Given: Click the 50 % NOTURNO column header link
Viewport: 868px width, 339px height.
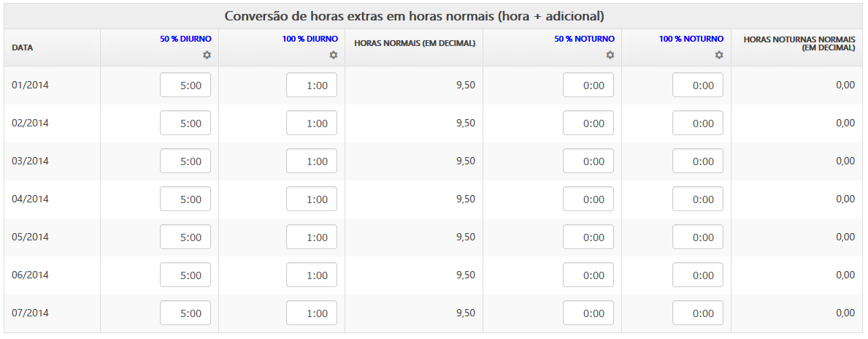Looking at the screenshot, I should 585,39.
